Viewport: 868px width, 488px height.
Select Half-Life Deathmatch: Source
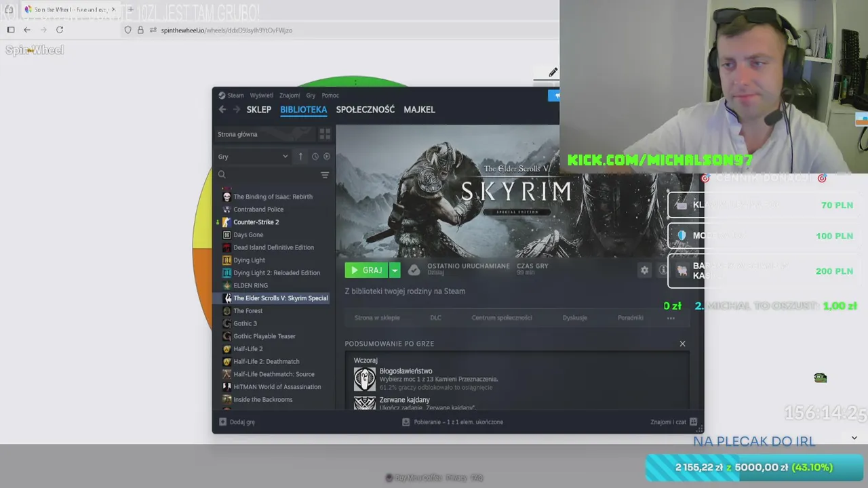tap(274, 374)
